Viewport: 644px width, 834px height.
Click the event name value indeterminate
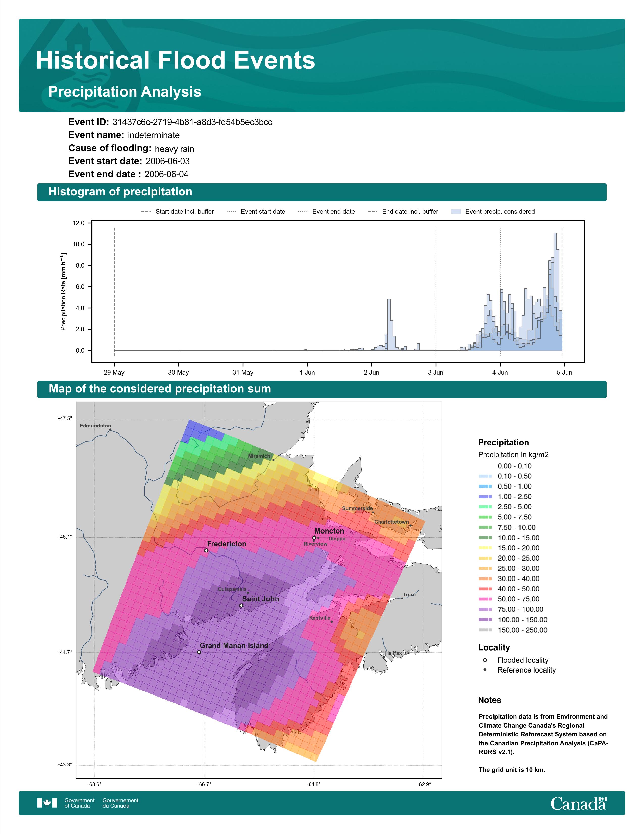click(x=154, y=135)
